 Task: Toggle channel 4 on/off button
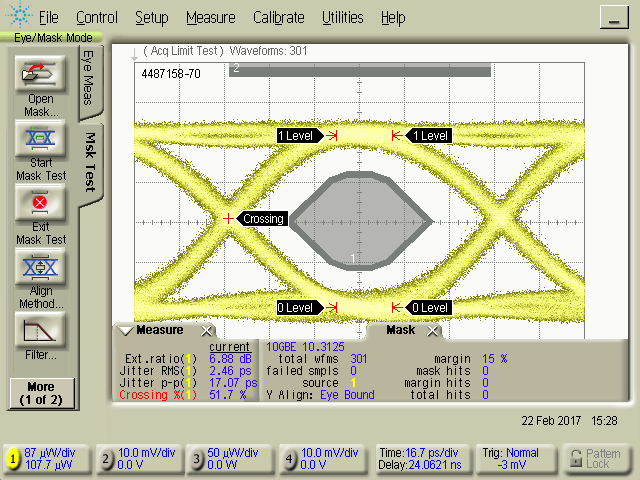[289, 459]
